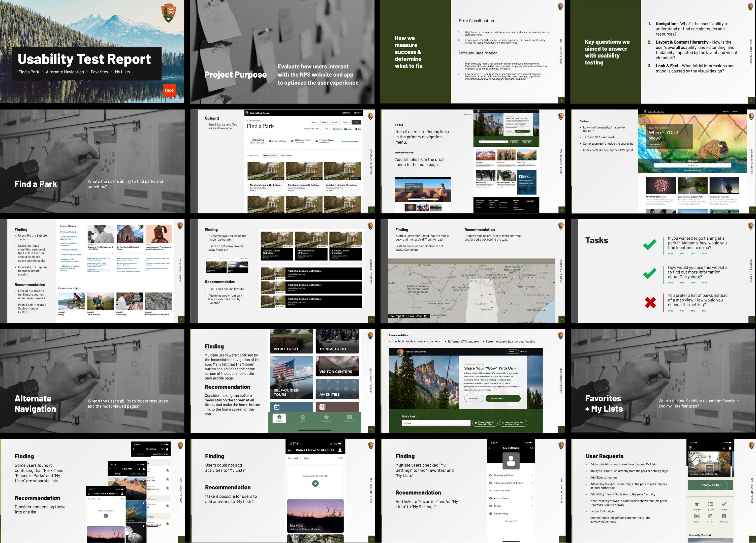Image resolution: width=756 pixels, height=543 pixels.
Task: Toggle the favorite star beside Arches
Action: click(167, 479)
